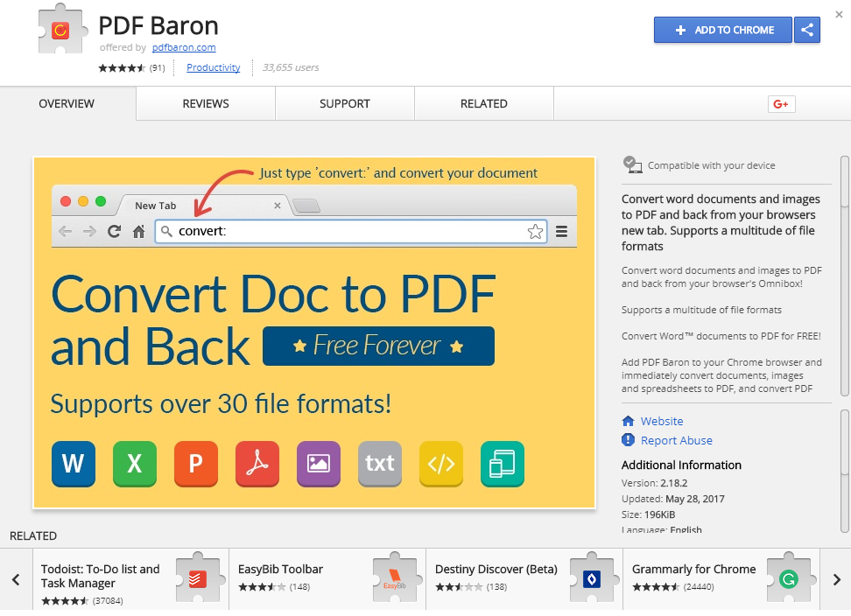Select the Related tab
This screenshot has width=851, height=616.
coord(483,104)
